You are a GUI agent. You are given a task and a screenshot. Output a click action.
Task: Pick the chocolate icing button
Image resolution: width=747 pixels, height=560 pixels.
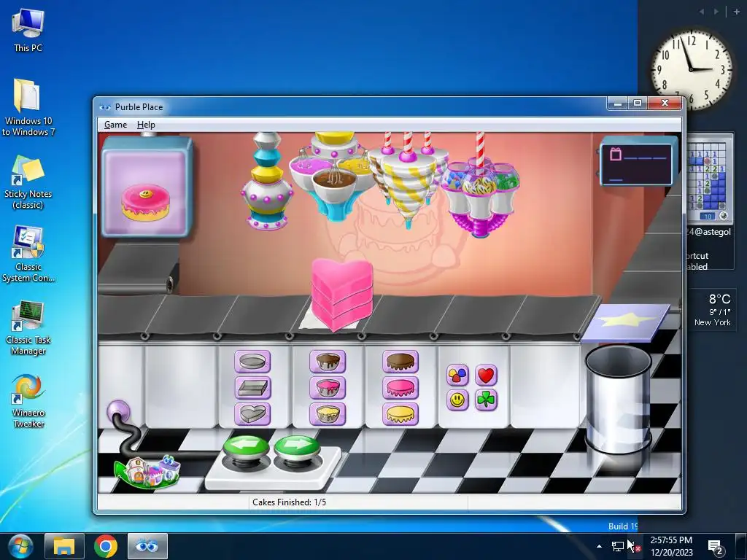pos(400,362)
